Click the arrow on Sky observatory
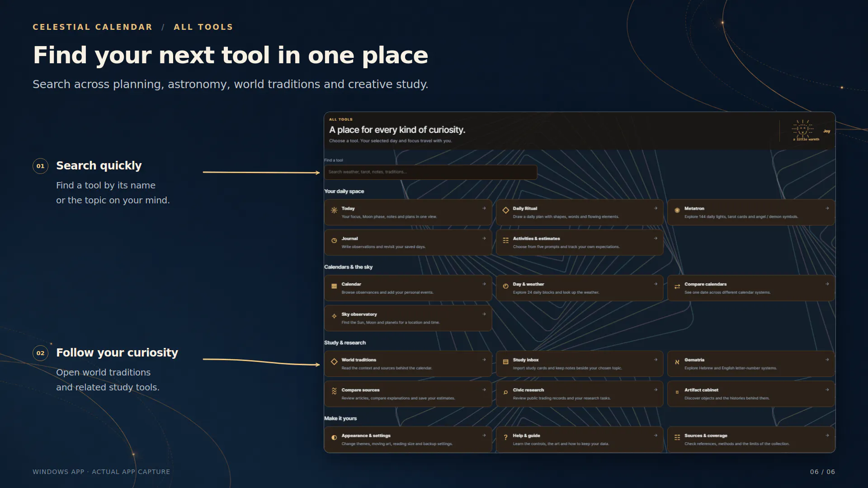Screen dimensions: 868x488 484,314
